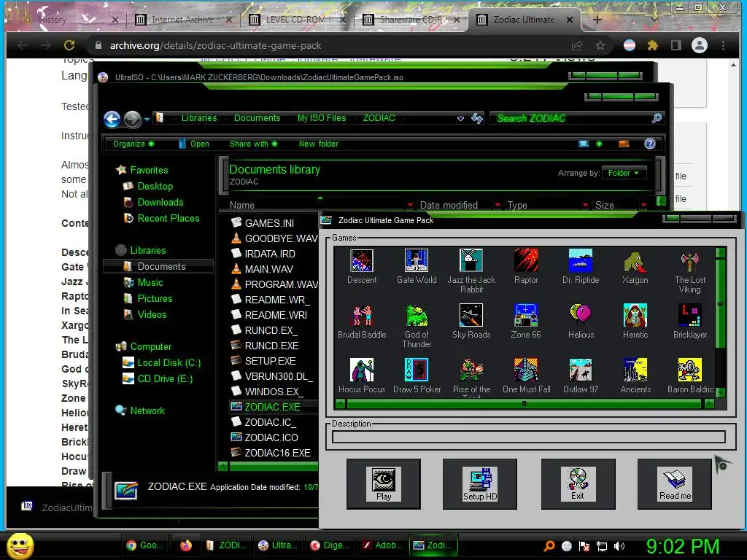
Task: Select Pictures under Libraries
Action: (155, 298)
